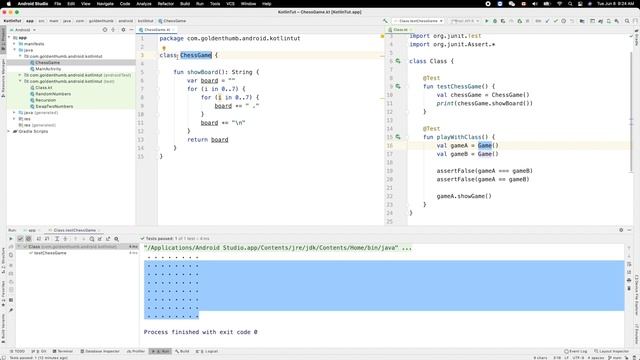
Task: Open Run panel settings gear
Action: [x=621, y=230]
